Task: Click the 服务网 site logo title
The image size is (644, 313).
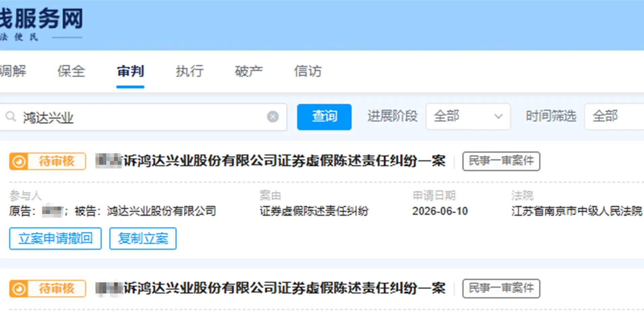Action: point(41,19)
